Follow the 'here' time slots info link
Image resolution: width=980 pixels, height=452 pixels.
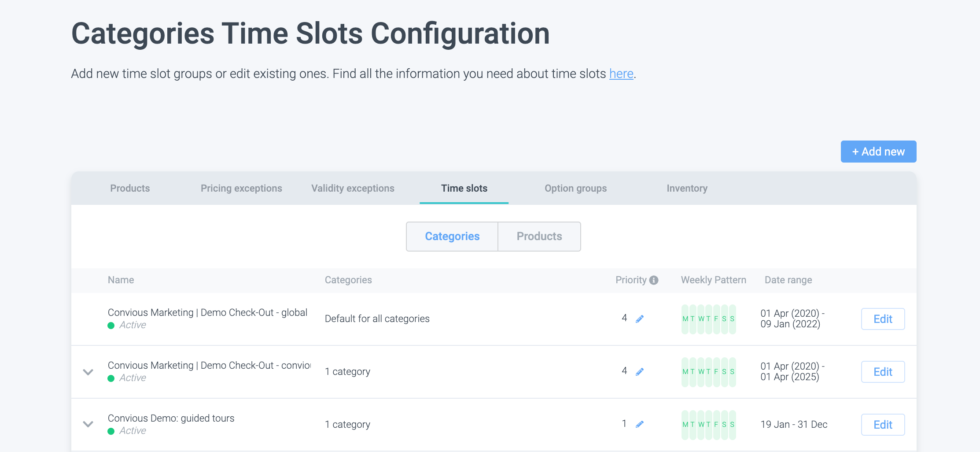point(621,74)
